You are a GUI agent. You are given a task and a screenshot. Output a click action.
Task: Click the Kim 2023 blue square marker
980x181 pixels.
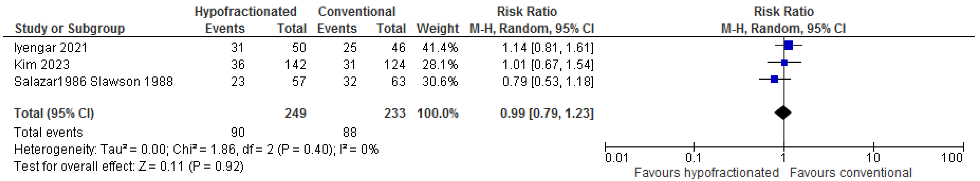coord(784,62)
